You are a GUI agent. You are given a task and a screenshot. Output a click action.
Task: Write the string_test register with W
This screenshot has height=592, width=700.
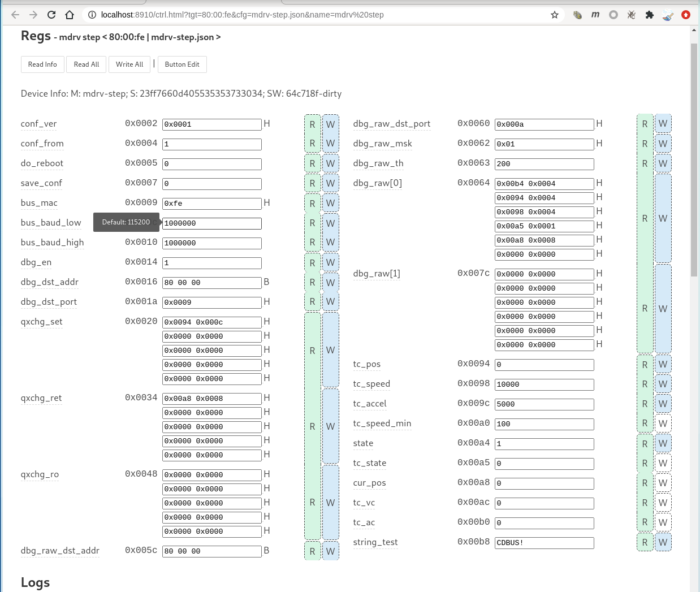click(x=663, y=542)
